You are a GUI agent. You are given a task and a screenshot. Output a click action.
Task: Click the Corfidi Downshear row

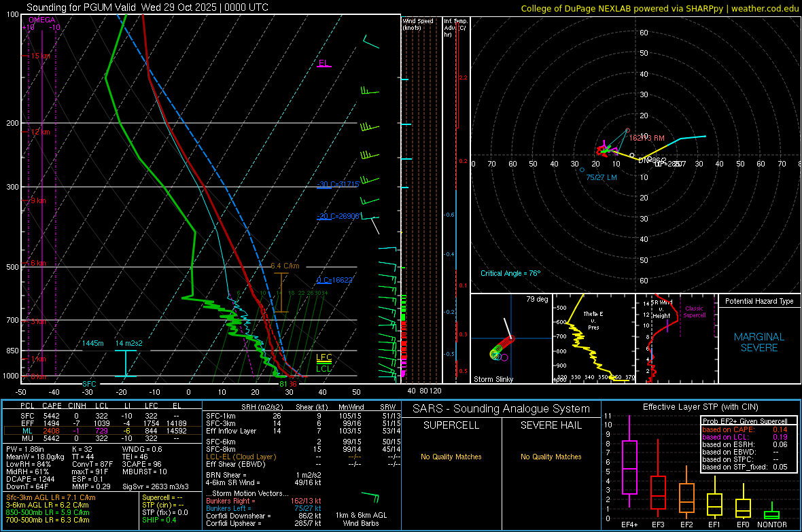pos(264,516)
